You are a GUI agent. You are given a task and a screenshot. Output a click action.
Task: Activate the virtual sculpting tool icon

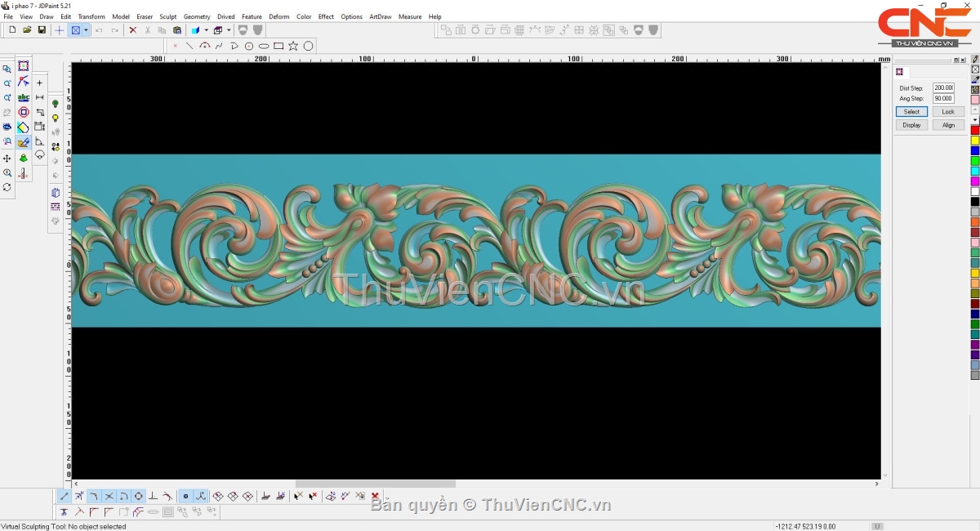tap(24, 142)
